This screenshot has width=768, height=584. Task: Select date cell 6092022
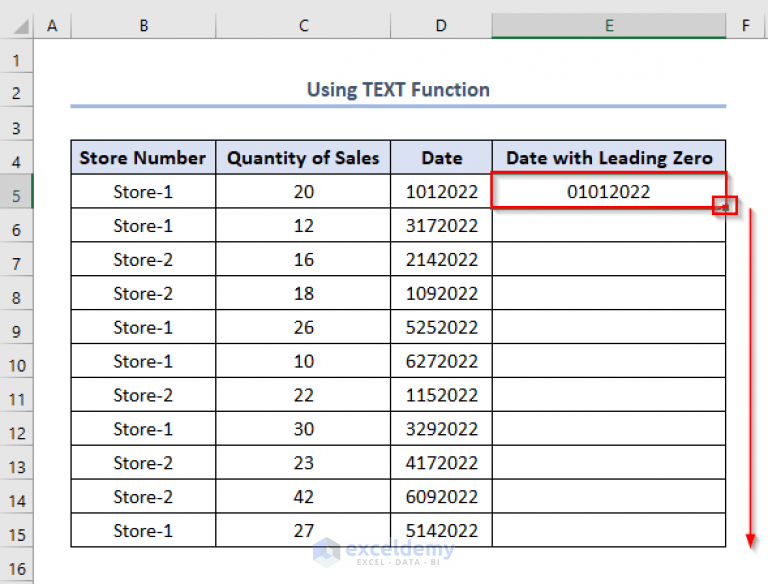click(441, 496)
